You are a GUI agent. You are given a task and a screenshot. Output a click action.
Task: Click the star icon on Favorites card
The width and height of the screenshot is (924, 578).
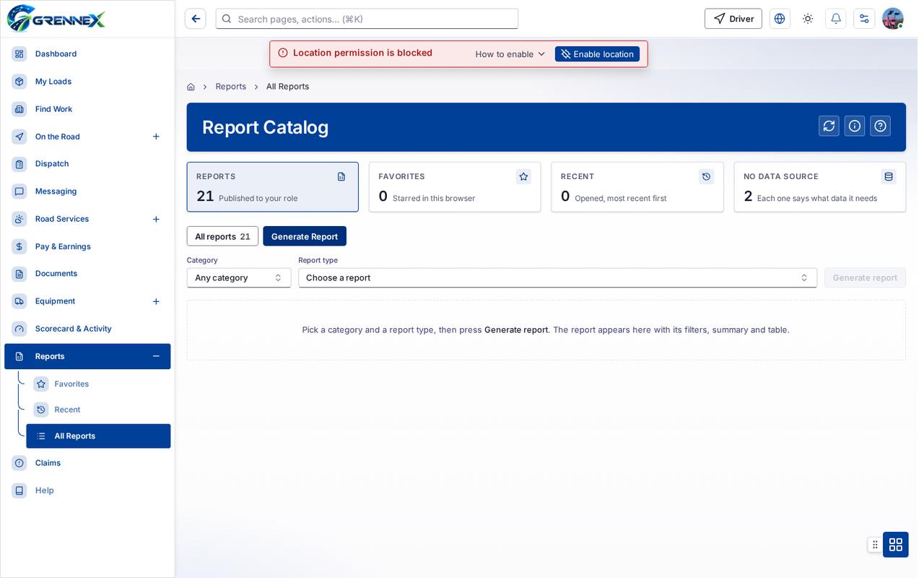tap(524, 176)
